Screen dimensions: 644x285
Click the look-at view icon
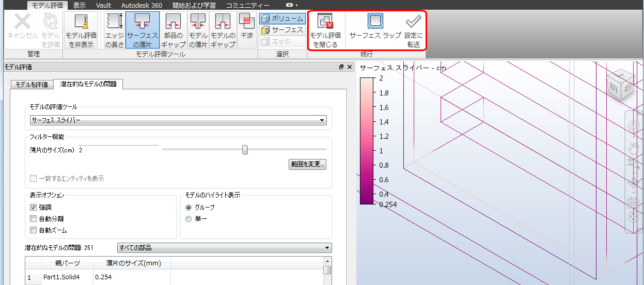coord(633,202)
